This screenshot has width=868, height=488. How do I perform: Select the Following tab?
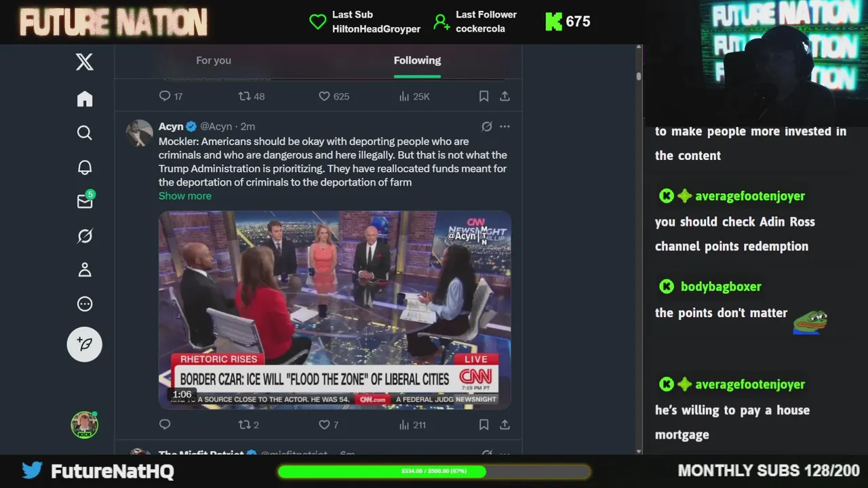417,60
